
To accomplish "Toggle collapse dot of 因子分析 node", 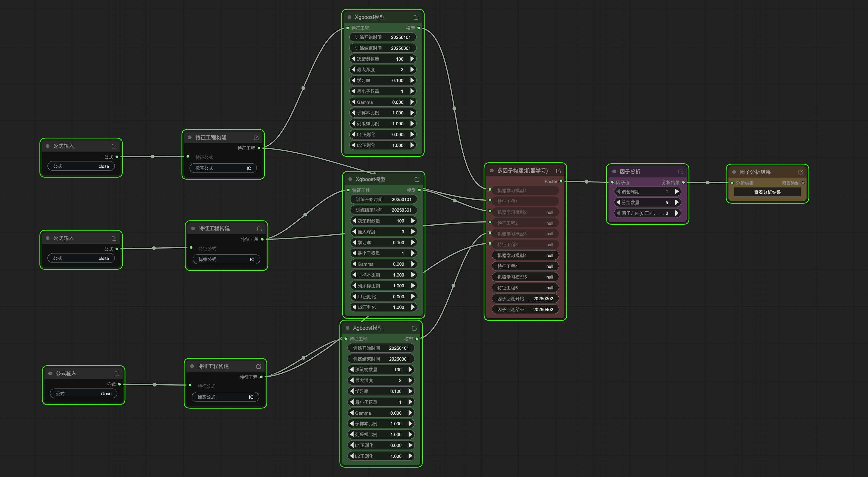I will pyautogui.click(x=614, y=172).
